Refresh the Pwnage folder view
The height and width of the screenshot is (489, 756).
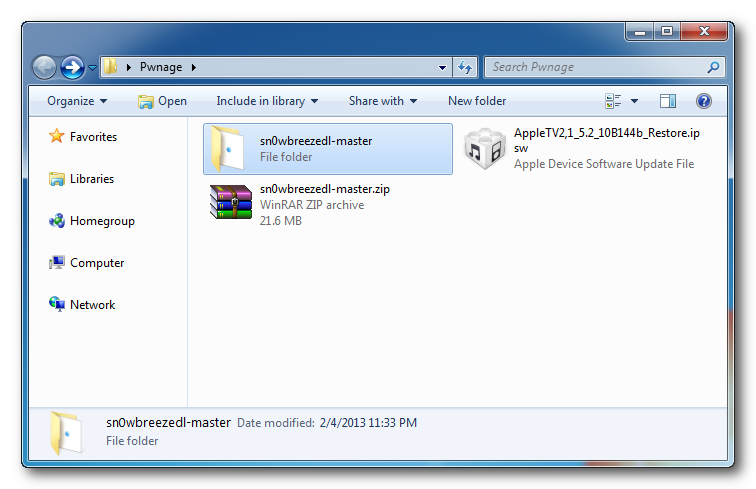coord(465,67)
